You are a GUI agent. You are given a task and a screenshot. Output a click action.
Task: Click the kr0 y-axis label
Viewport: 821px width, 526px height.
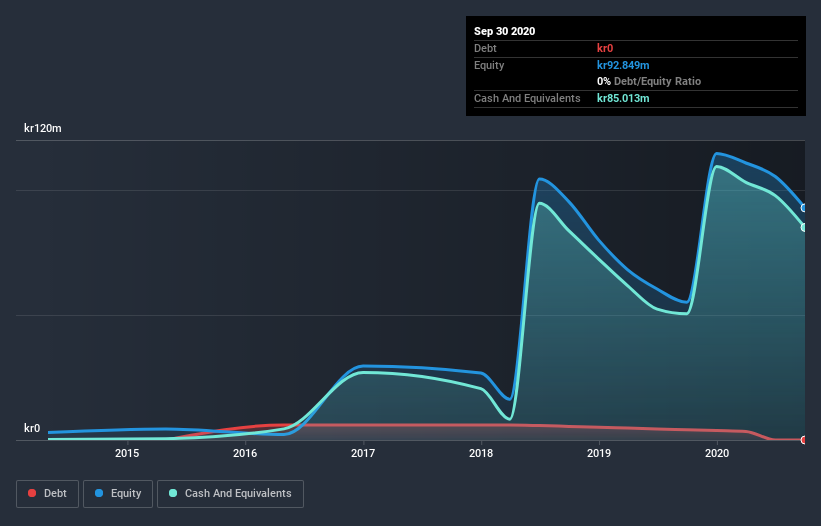click(32, 428)
